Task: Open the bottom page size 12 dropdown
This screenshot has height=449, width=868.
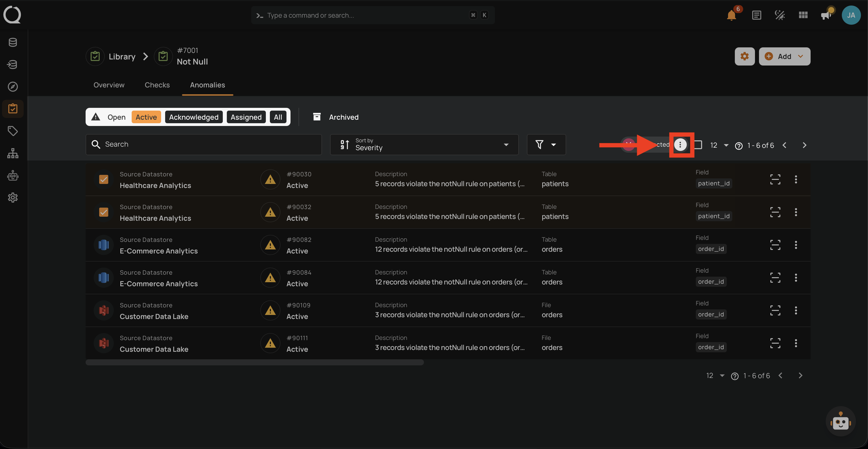Action: pyautogui.click(x=715, y=376)
